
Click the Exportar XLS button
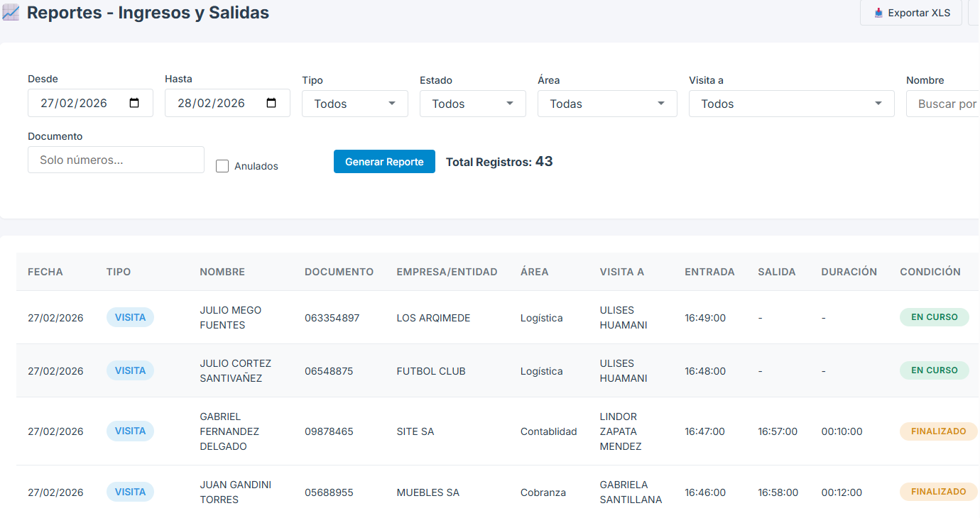(x=911, y=13)
